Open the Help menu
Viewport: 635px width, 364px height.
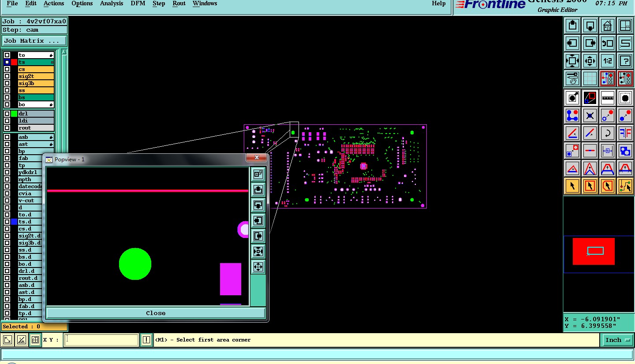(439, 4)
